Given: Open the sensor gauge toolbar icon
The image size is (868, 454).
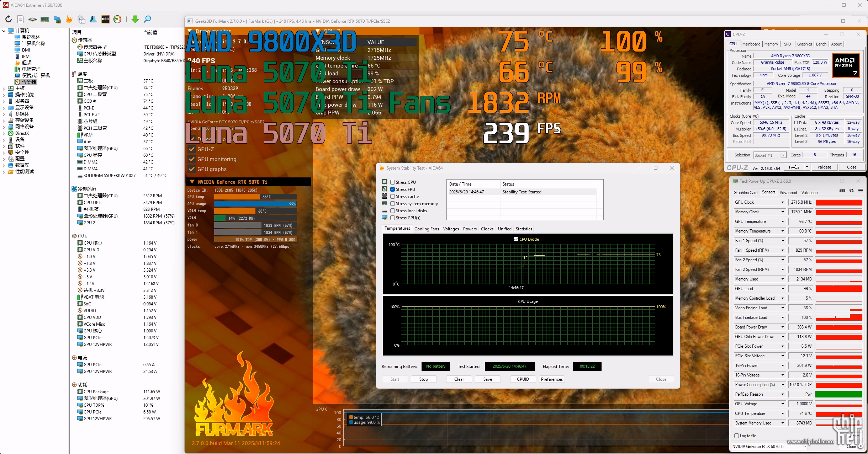Looking at the screenshot, I should (117, 19).
